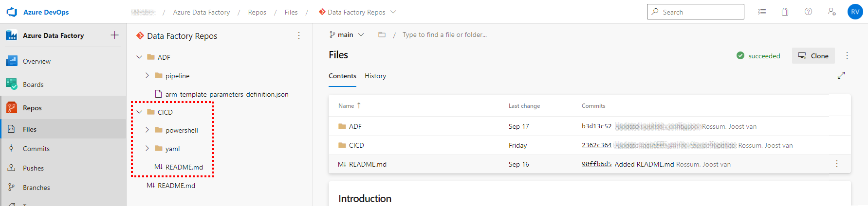Open commit b3d13c52 link
Image resolution: width=868 pixels, height=206 pixels.
pyautogui.click(x=596, y=126)
